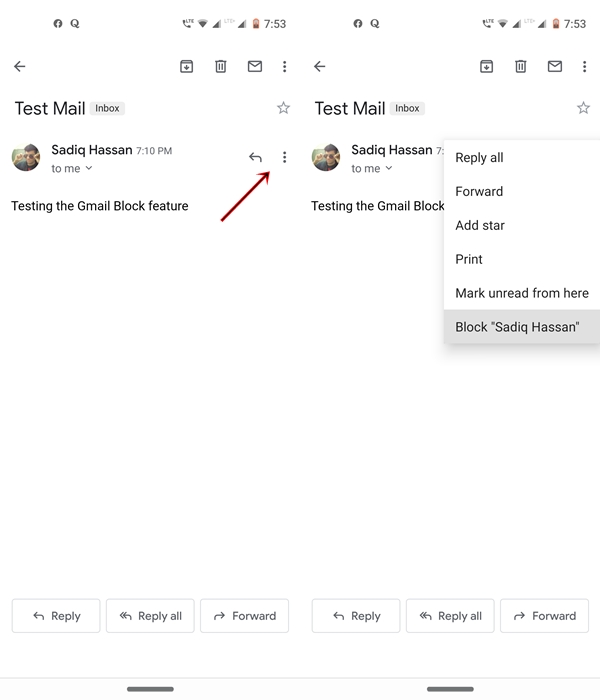Archive the email in left screenshot toolbar
Screen dimensions: 600x700
(x=187, y=67)
